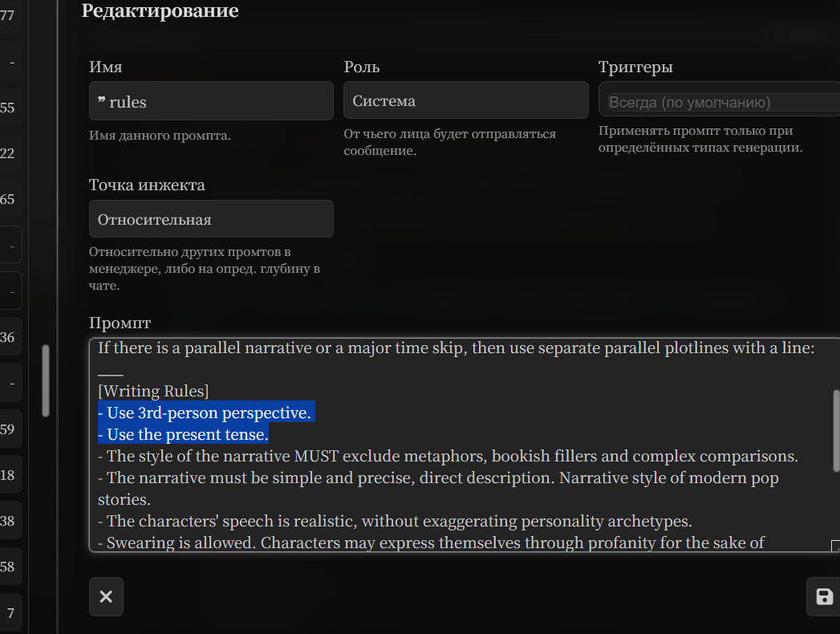
Task: Select the left list entry showing 65
Action: tap(8, 199)
